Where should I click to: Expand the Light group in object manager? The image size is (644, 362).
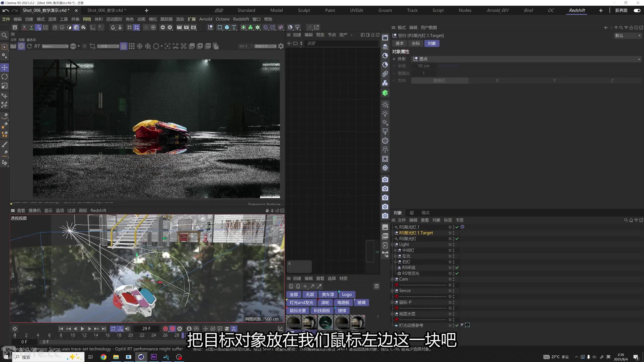point(392,245)
